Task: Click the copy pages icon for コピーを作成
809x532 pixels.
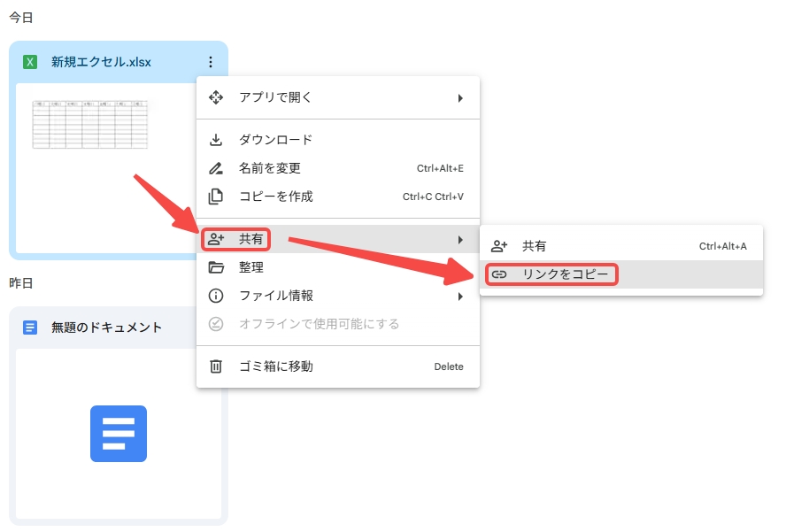Action: (216, 197)
